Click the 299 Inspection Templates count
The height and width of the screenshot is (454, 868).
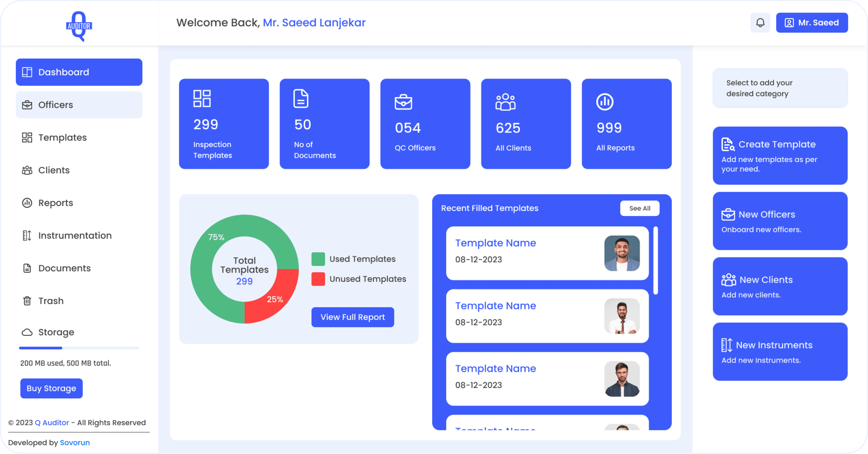205,124
